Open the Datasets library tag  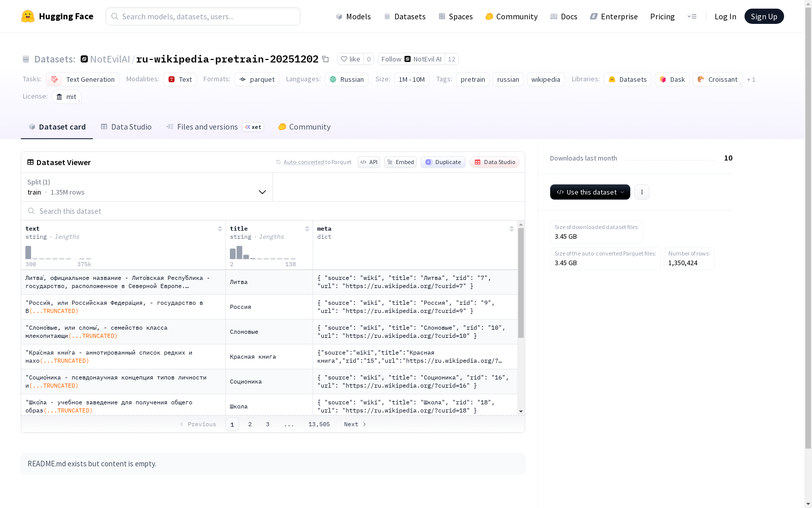click(628, 79)
